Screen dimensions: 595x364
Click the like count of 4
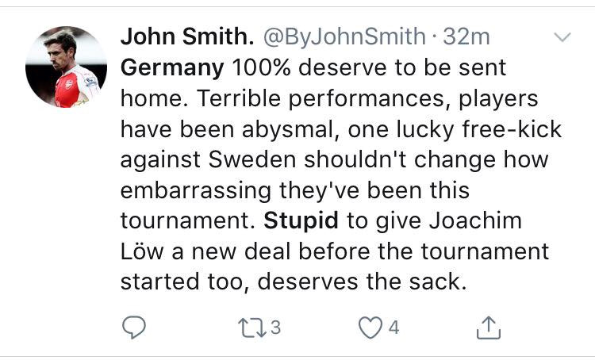point(394,326)
